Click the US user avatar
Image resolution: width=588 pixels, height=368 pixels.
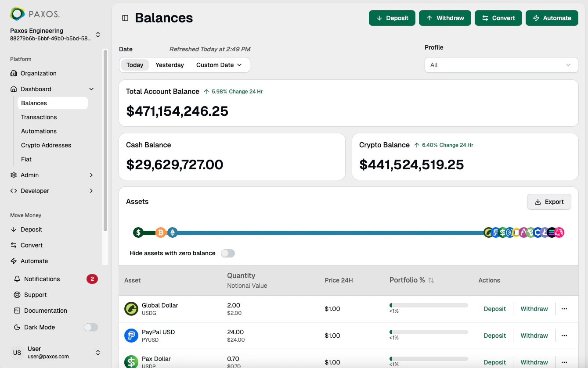[17, 353]
